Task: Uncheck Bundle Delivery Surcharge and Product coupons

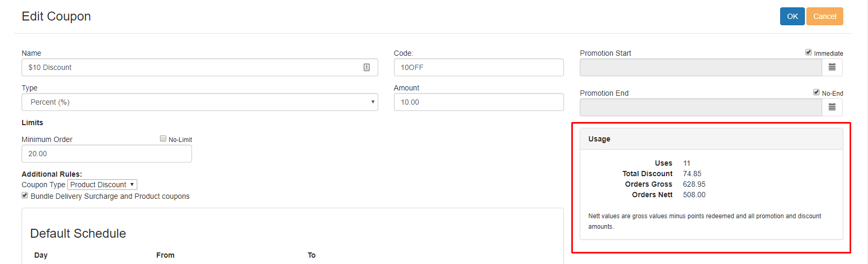Action: coord(25,195)
